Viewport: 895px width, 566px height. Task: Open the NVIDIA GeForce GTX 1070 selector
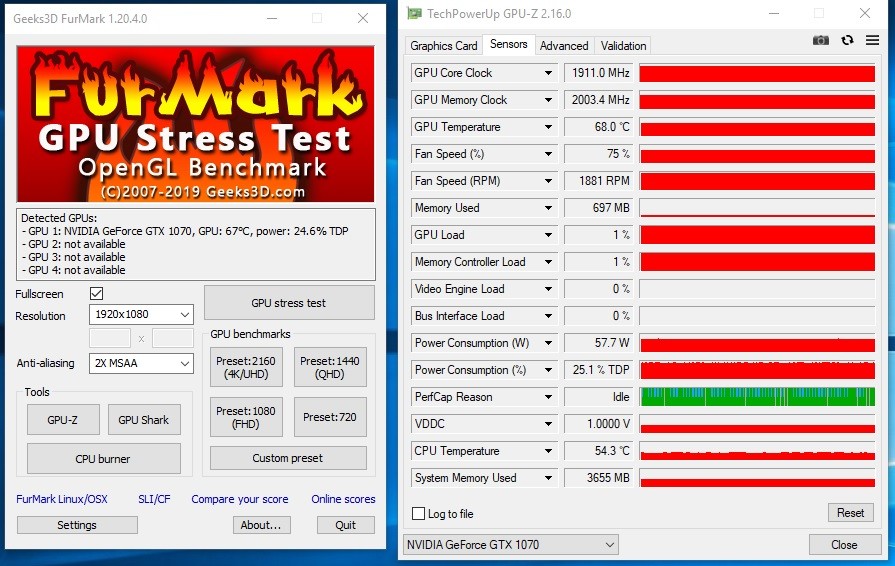click(x=511, y=545)
